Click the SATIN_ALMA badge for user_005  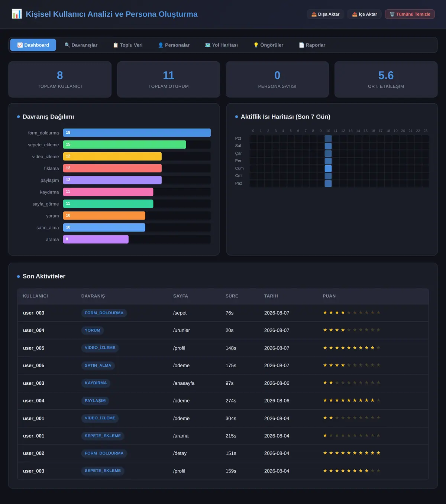(98, 365)
